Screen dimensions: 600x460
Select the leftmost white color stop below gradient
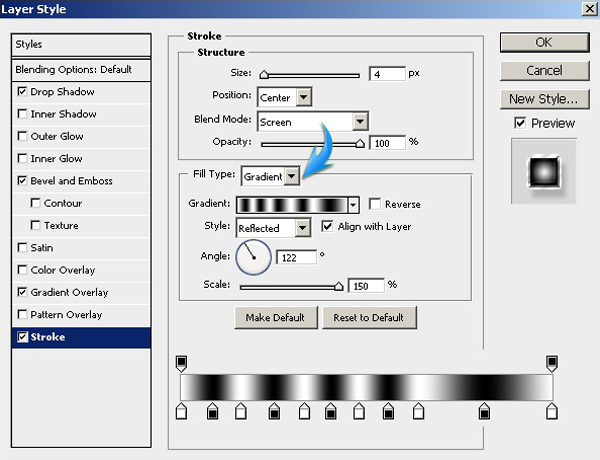(181, 411)
